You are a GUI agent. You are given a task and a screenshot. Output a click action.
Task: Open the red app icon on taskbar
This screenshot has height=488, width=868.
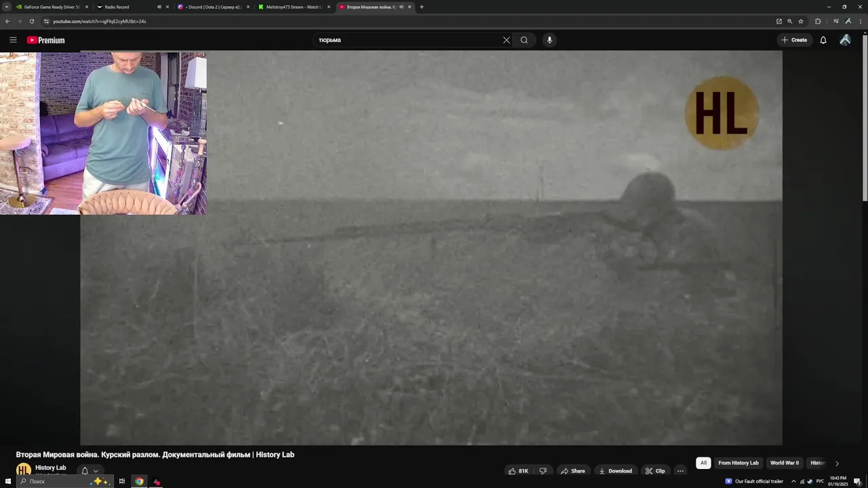tap(157, 481)
